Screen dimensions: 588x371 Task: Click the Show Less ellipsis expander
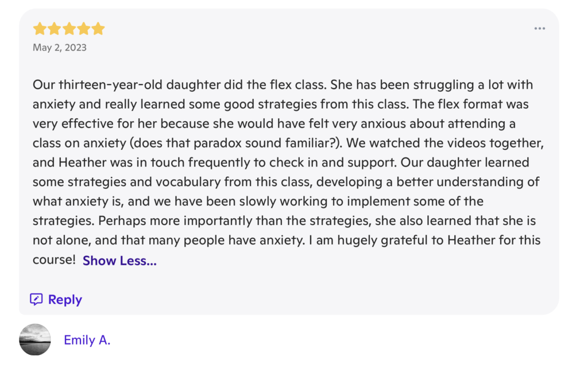[119, 260]
